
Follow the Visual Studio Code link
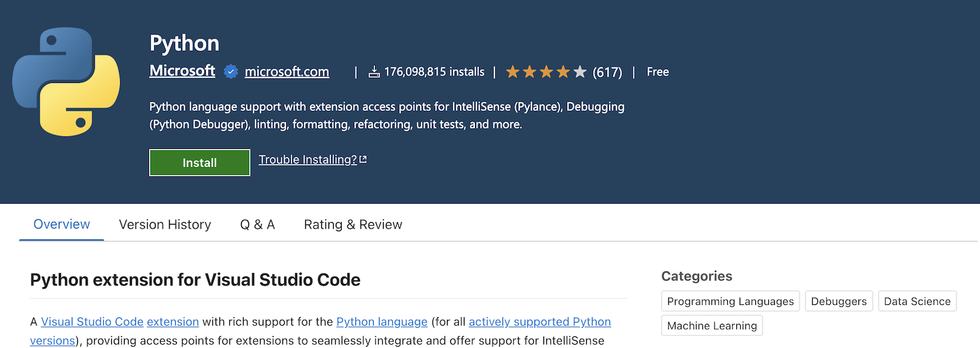coord(92,322)
